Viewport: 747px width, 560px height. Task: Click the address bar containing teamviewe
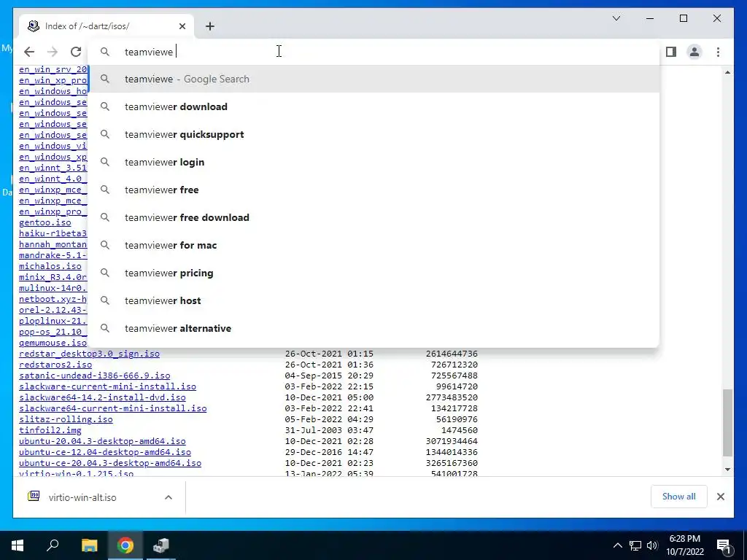(374, 52)
